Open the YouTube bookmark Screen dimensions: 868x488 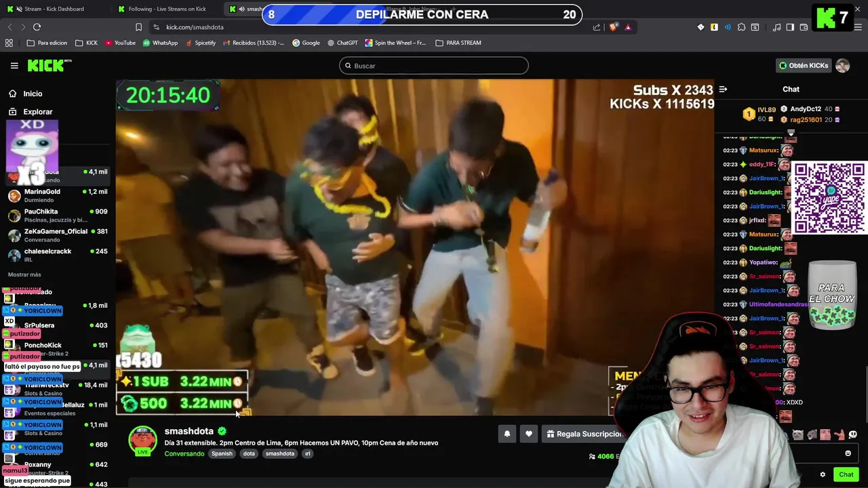point(119,43)
